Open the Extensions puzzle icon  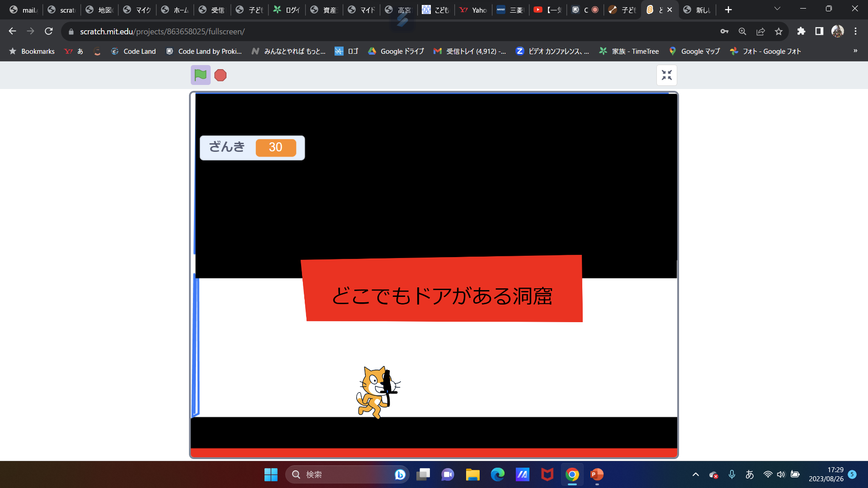801,31
